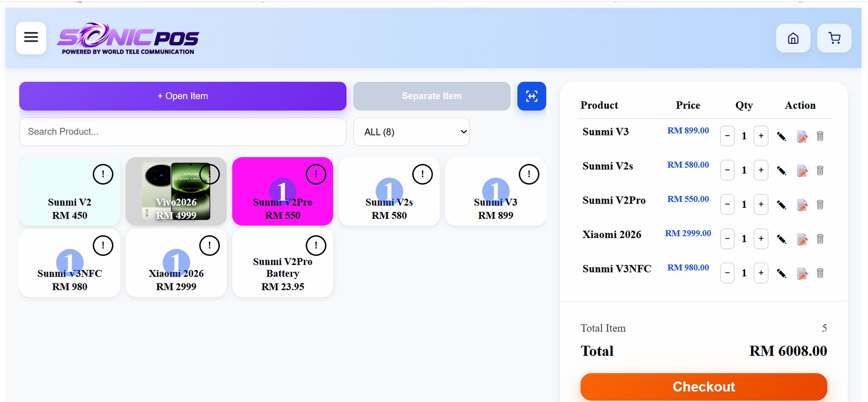The height and width of the screenshot is (402, 868).
Task: Edit the Xiaomi 2026 cart row with pen
Action: [x=782, y=239]
